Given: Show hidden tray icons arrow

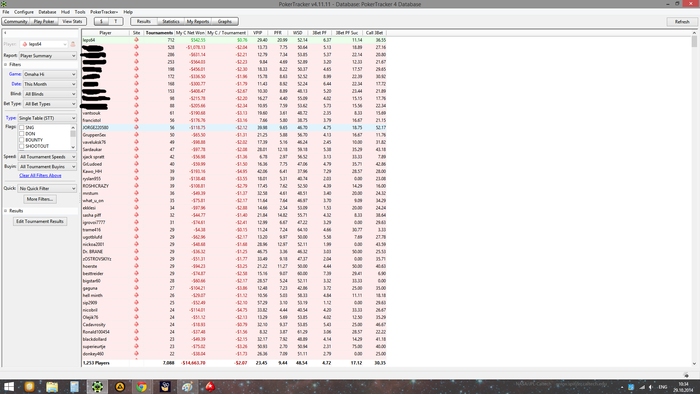Looking at the screenshot, I should point(622,387).
